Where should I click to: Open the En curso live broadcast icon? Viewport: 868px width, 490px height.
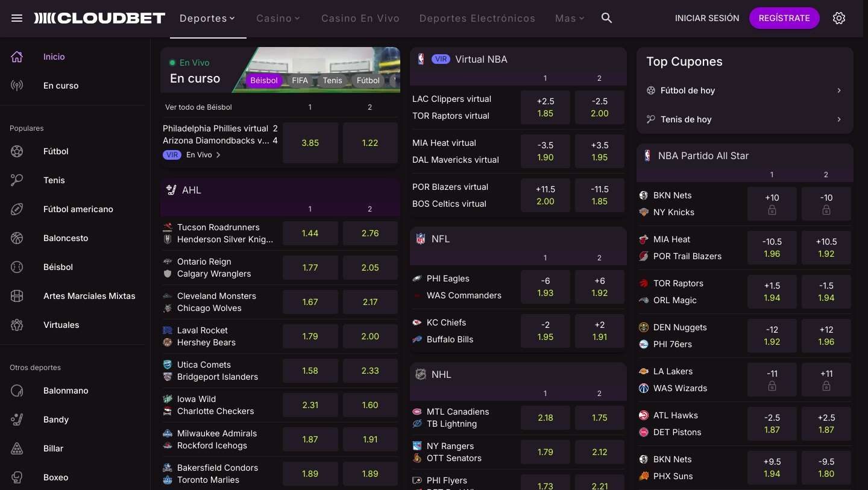click(17, 86)
